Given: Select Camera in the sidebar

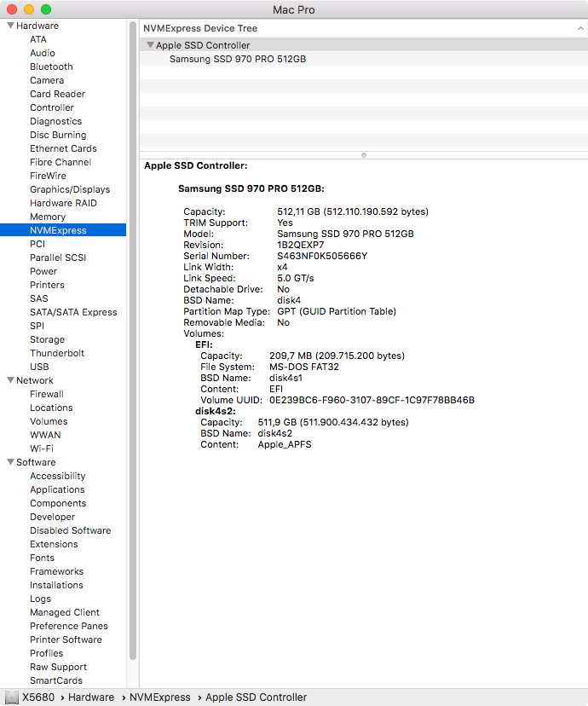Looking at the screenshot, I should click(x=47, y=80).
